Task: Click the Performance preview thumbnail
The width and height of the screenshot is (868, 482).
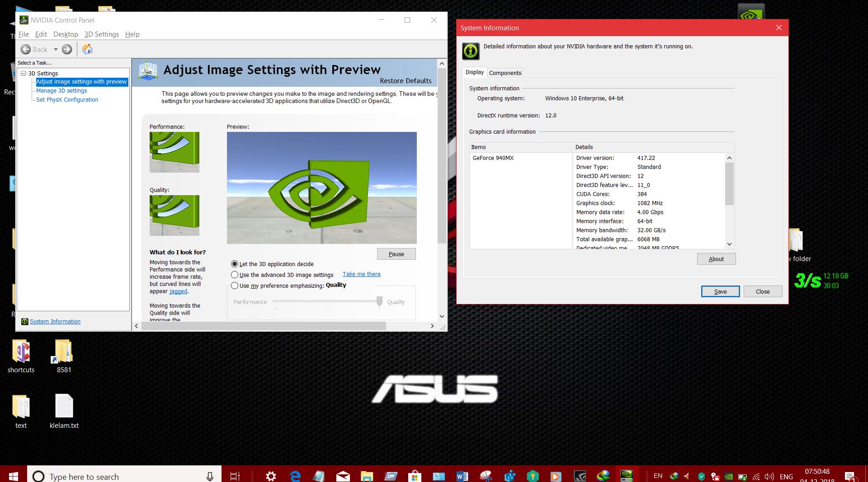Action: point(175,152)
